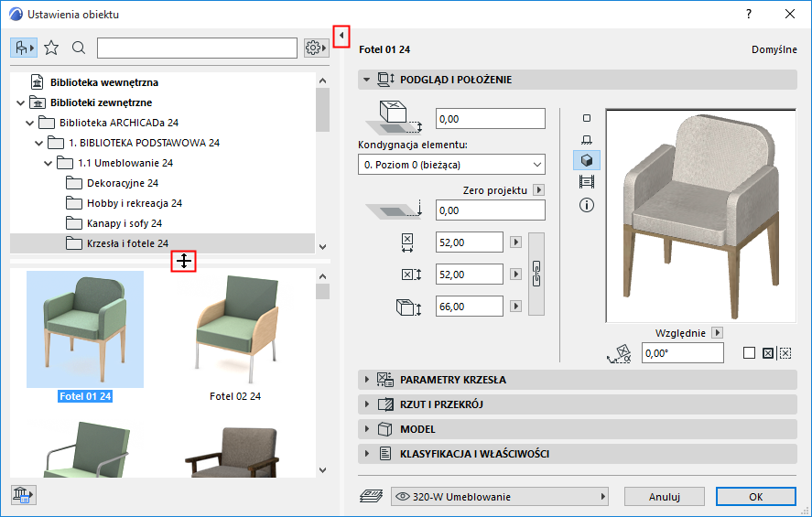Click the top 0,00 elevation field
812x517 pixels.
click(491, 119)
